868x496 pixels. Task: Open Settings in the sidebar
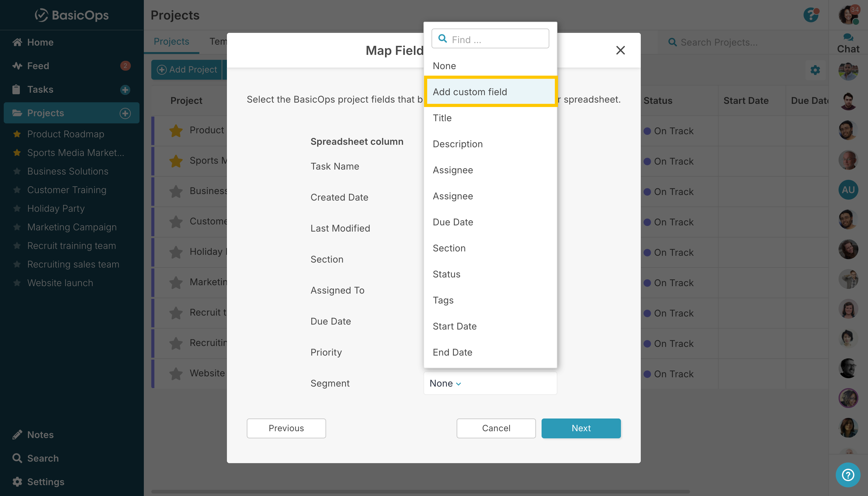click(x=45, y=482)
